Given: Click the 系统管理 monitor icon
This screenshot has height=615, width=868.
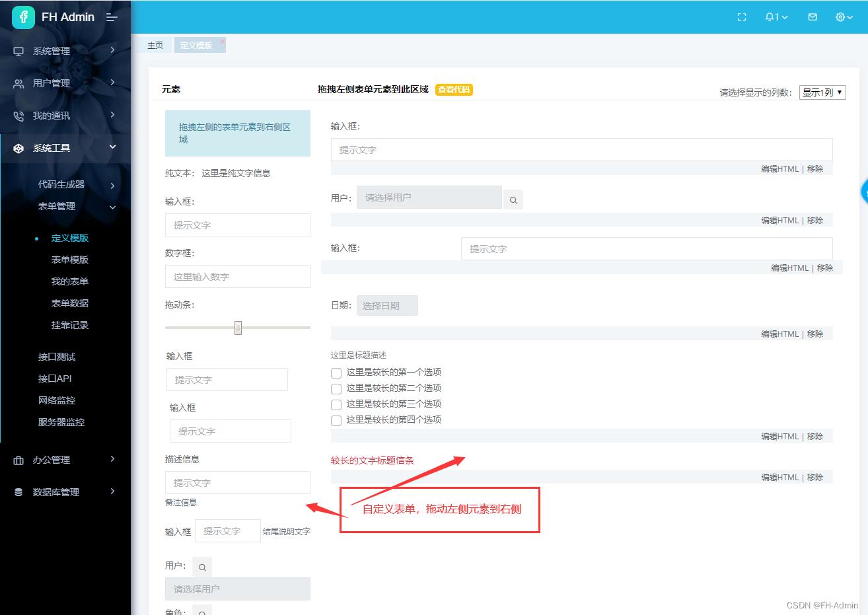Looking at the screenshot, I should click(18, 52).
